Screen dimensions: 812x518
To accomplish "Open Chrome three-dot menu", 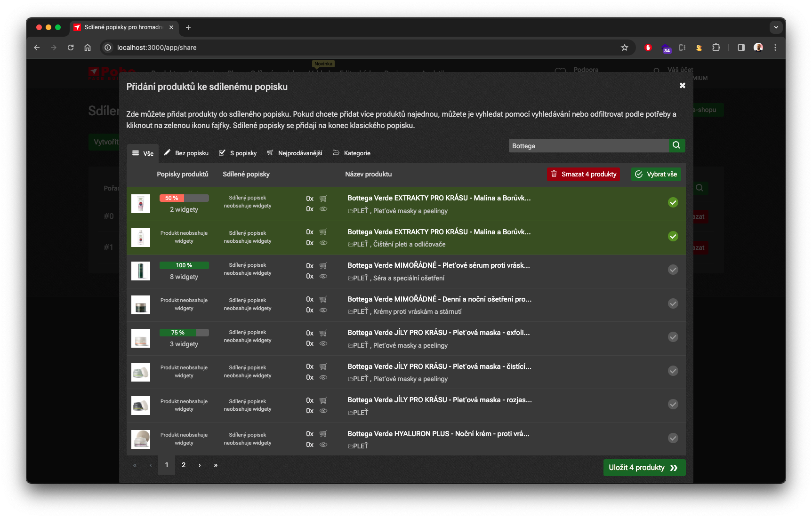I will [775, 48].
